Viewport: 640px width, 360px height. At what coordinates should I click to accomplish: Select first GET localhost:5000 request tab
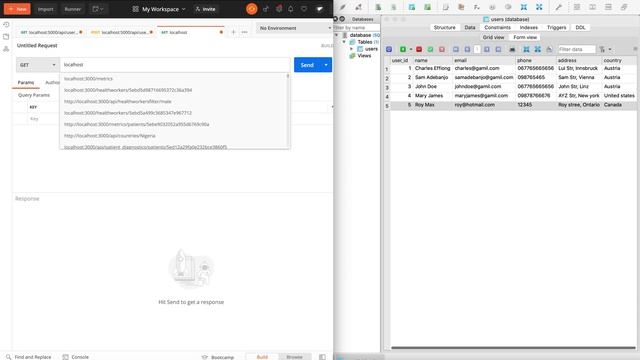pos(51,32)
